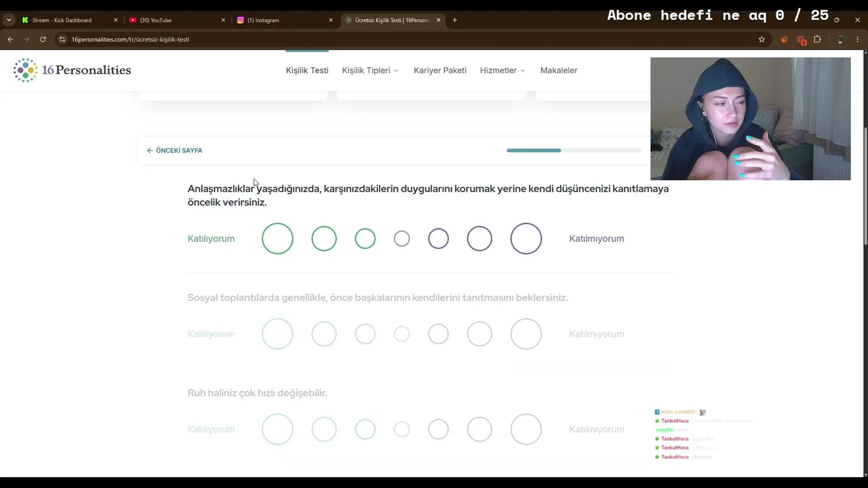Go forward in browser history
868x488 pixels.
tap(26, 39)
